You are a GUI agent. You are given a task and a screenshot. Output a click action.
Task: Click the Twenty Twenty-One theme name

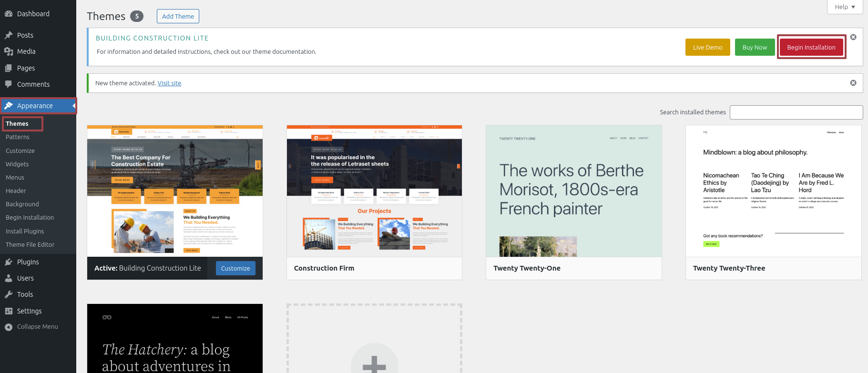(527, 268)
